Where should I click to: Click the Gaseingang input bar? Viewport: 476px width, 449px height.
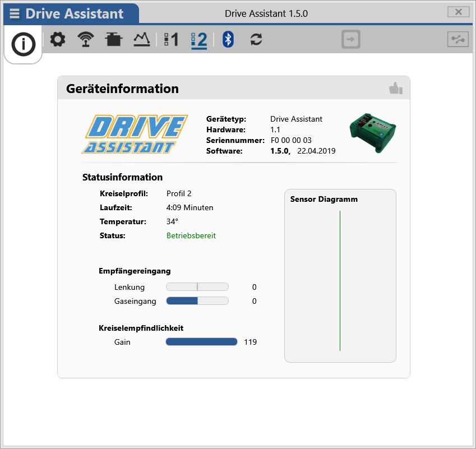[x=197, y=301]
